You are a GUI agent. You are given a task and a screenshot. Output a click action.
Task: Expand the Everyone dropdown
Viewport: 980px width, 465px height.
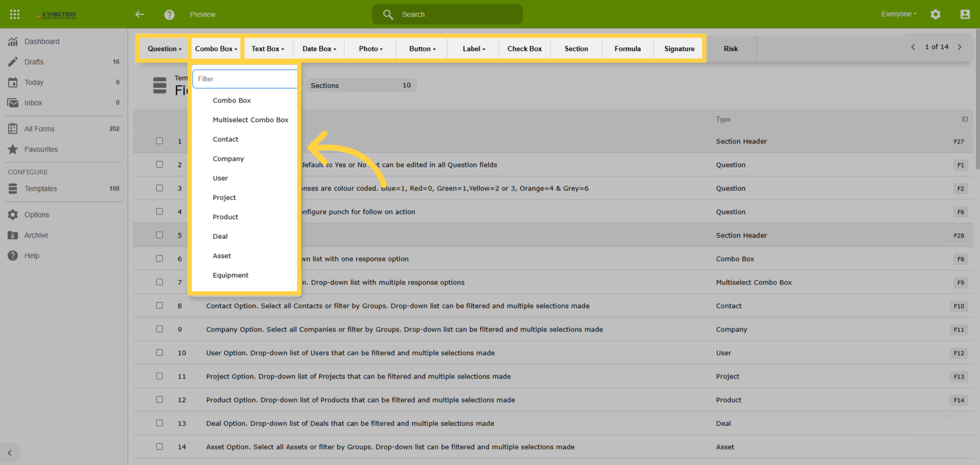coord(899,14)
